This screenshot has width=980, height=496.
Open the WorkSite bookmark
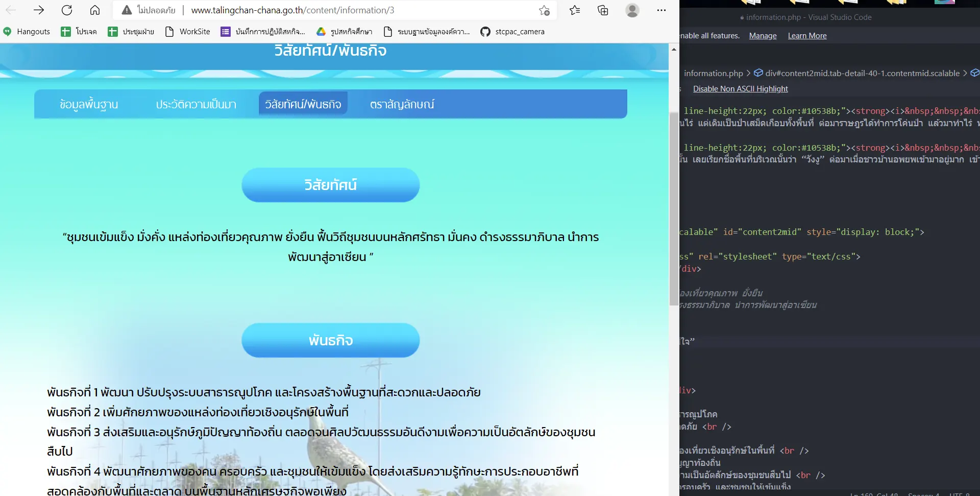(x=187, y=32)
